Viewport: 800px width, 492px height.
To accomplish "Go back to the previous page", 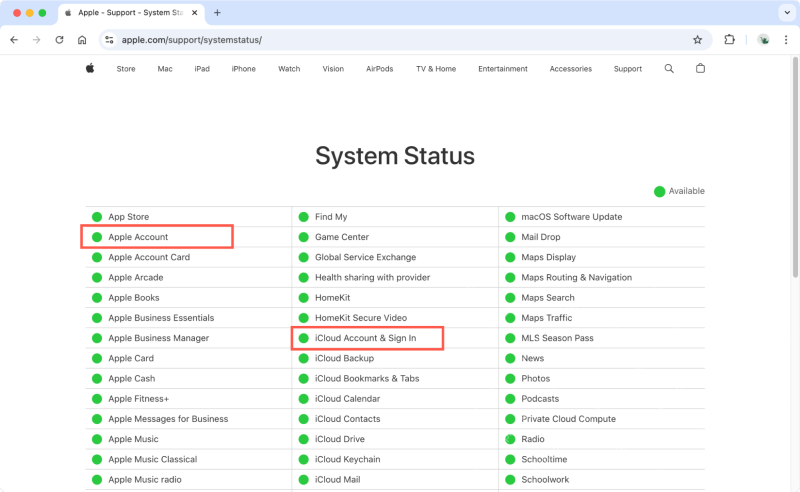I will click(14, 40).
